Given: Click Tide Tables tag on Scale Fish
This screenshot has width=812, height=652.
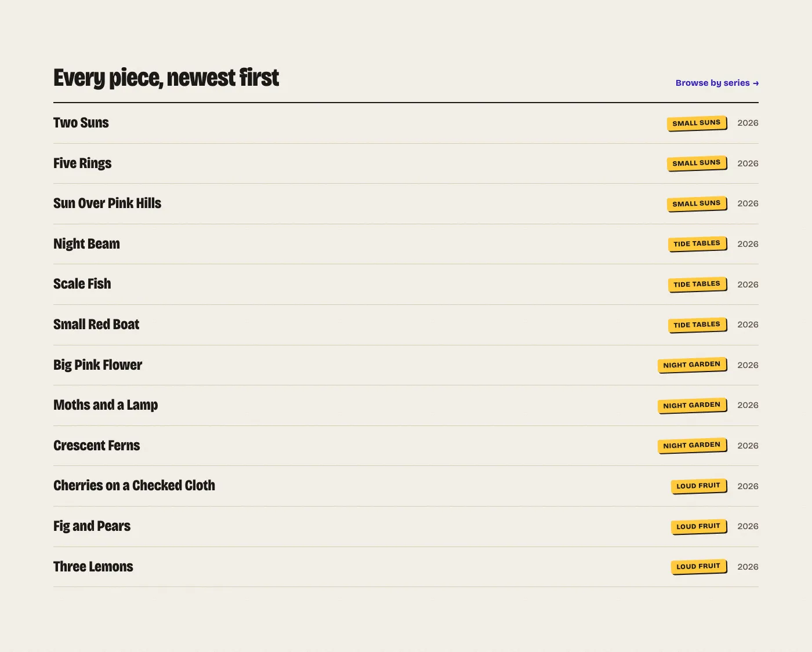Looking at the screenshot, I should coord(697,284).
